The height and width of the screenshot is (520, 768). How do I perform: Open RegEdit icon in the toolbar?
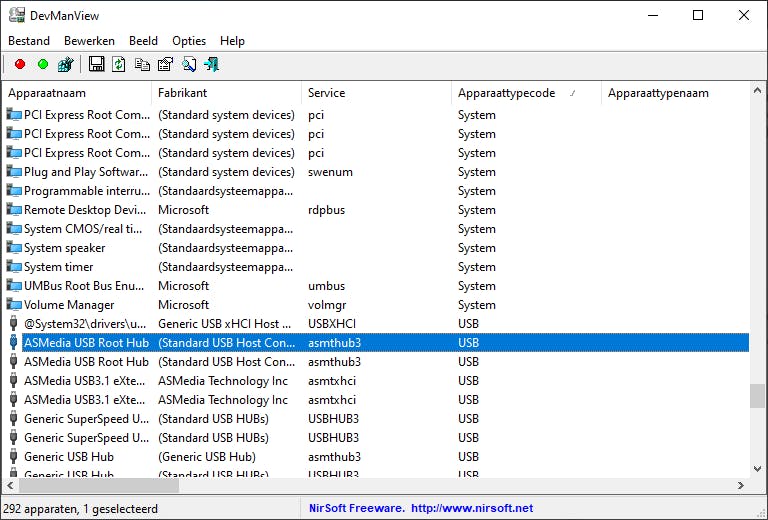pyautogui.click(x=66, y=65)
